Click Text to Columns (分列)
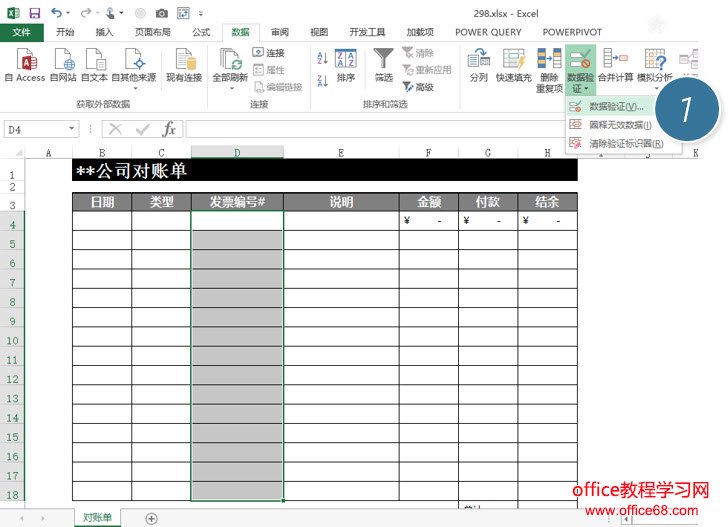 point(479,66)
